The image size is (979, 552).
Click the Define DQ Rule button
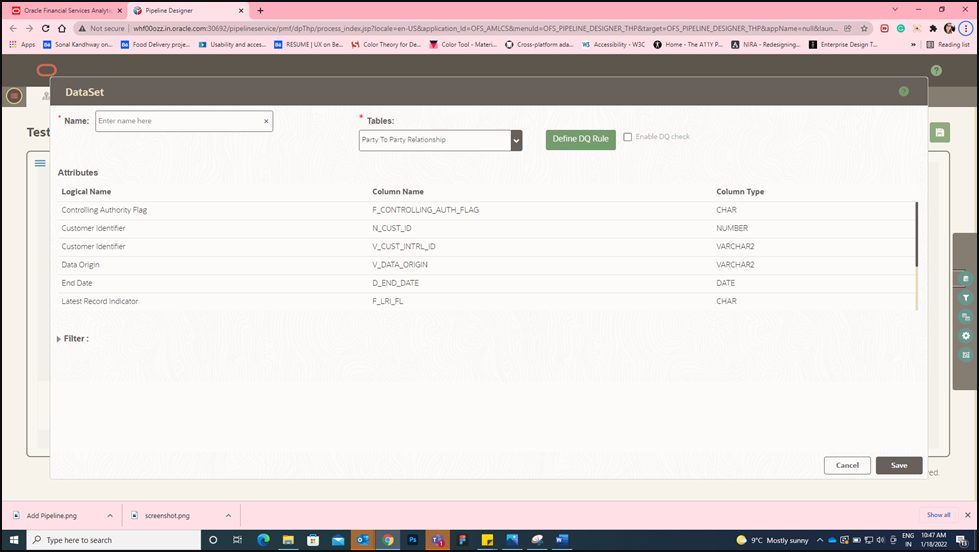point(581,139)
